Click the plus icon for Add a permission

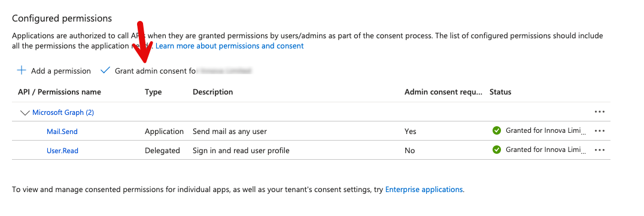[21, 71]
